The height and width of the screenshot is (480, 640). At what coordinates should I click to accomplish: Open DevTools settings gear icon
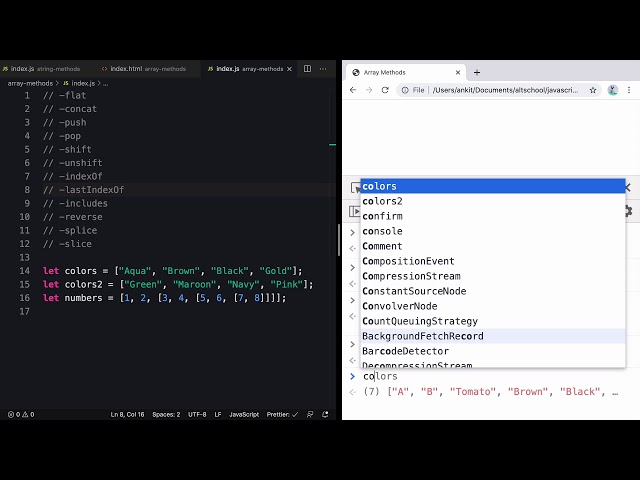pyautogui.click(x=629, y=211)
